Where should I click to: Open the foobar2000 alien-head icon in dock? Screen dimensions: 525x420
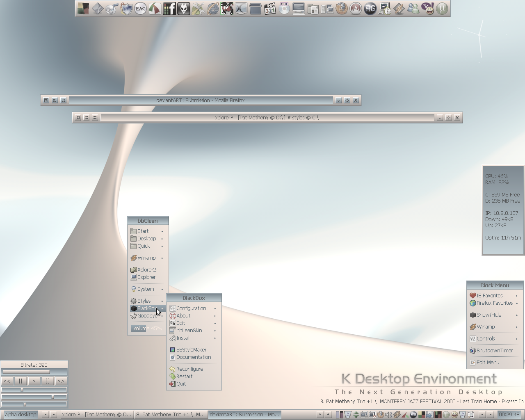pos(184,9)
